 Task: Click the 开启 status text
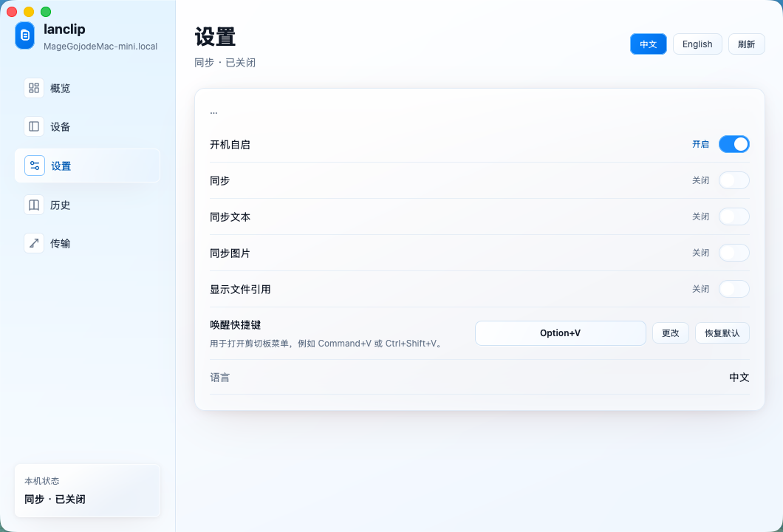700,144
